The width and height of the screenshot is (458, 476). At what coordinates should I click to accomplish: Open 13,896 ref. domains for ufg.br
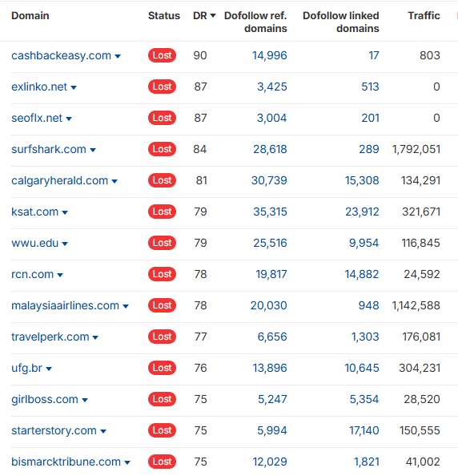point(270,369)
